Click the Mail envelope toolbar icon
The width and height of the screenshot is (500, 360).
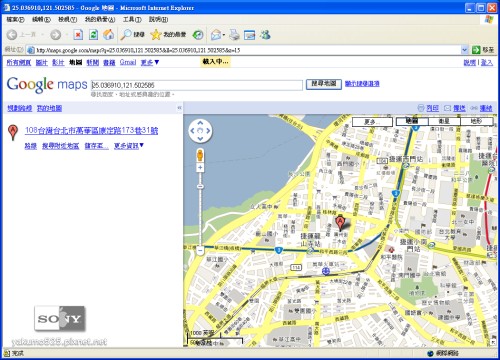(x=216, y=35)
